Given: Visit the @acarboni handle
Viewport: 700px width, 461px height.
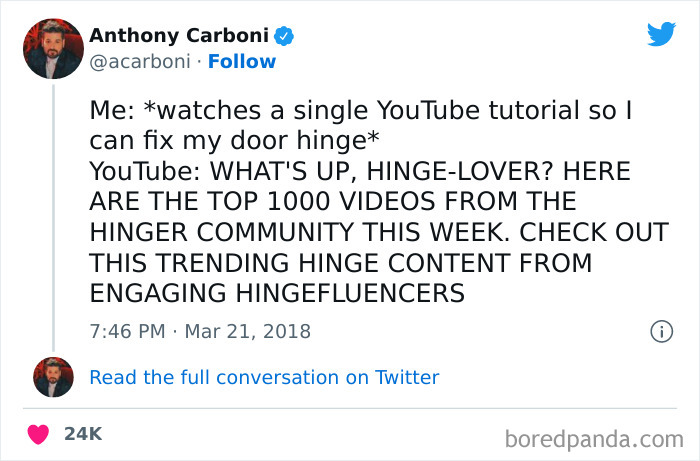Looking at the screenshot, I should click(139, 61).
